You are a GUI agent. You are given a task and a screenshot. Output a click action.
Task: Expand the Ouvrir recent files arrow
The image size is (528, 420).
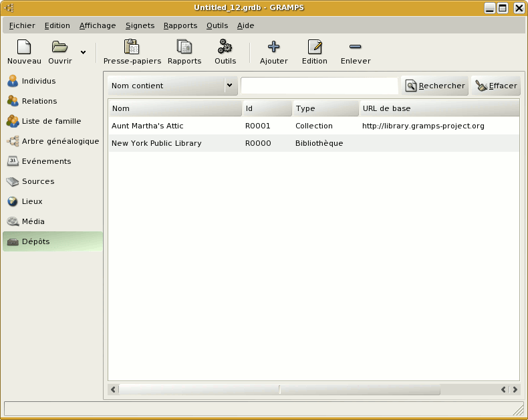tap(83, 52)
